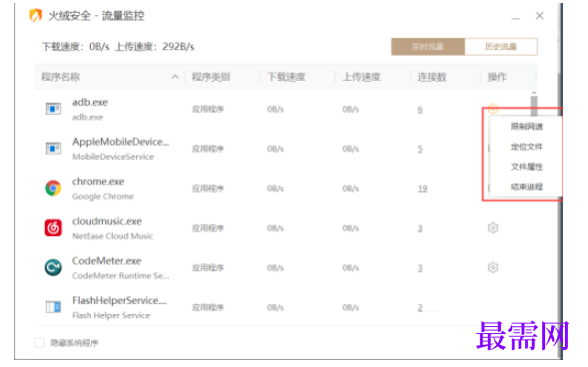Close the 流量监控 window
Image resolution: width=588 pixels, height=367 pixels.
click(539, 16)
